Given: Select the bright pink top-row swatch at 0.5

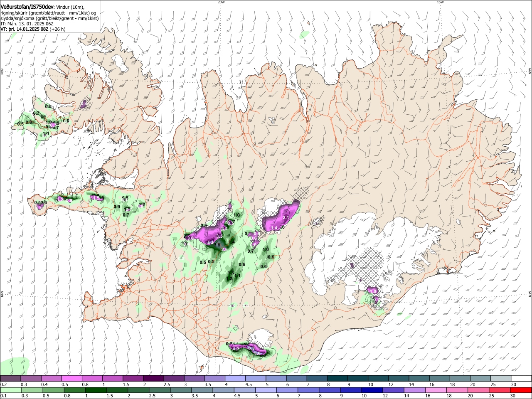Looking at the screenshot, I should click(72, 379).
